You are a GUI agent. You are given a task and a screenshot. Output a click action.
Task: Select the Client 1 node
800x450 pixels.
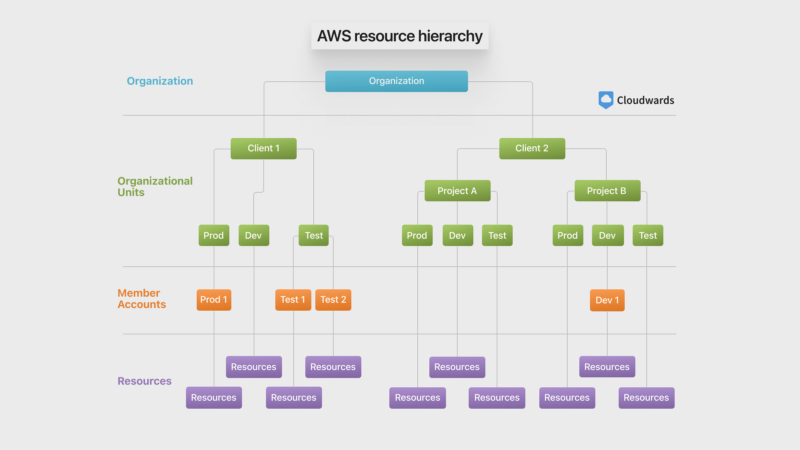pyautogui.click(x=263, y=148)
